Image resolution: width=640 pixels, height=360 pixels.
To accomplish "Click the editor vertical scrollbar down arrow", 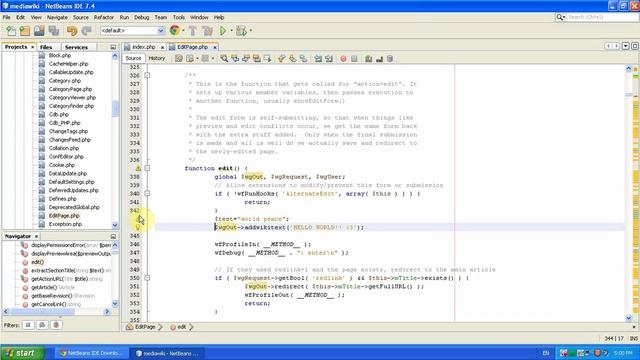I will (x=629, y=318).
